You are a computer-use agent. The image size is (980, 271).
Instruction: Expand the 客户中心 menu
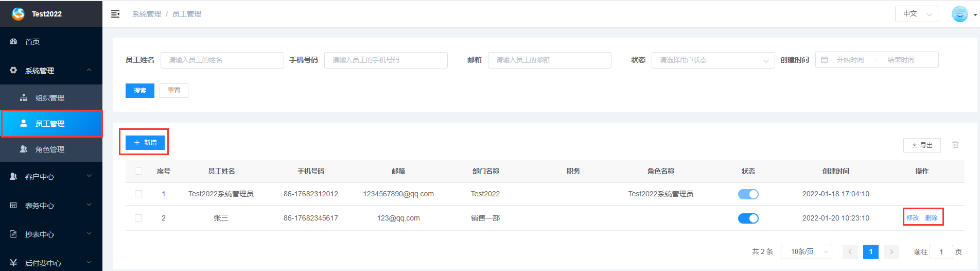click(89, 176)
